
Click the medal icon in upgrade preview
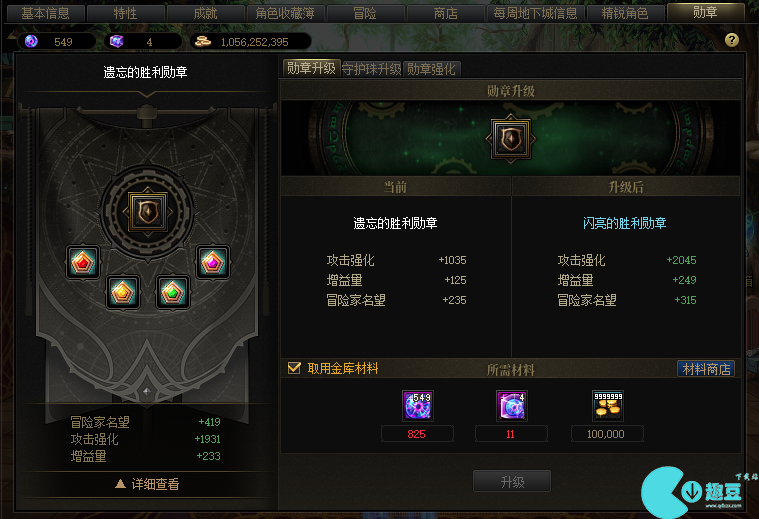pyautogui.click(x=511, y=139)
